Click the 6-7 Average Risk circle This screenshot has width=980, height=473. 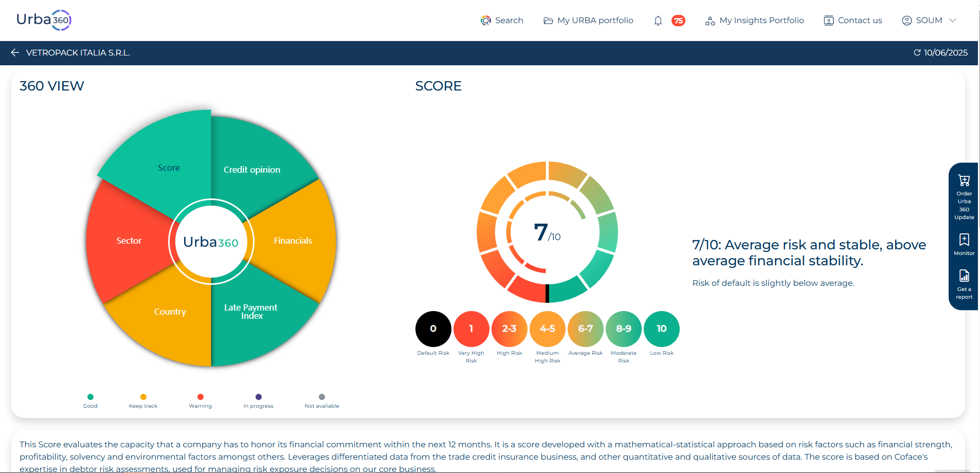point(586,329)
